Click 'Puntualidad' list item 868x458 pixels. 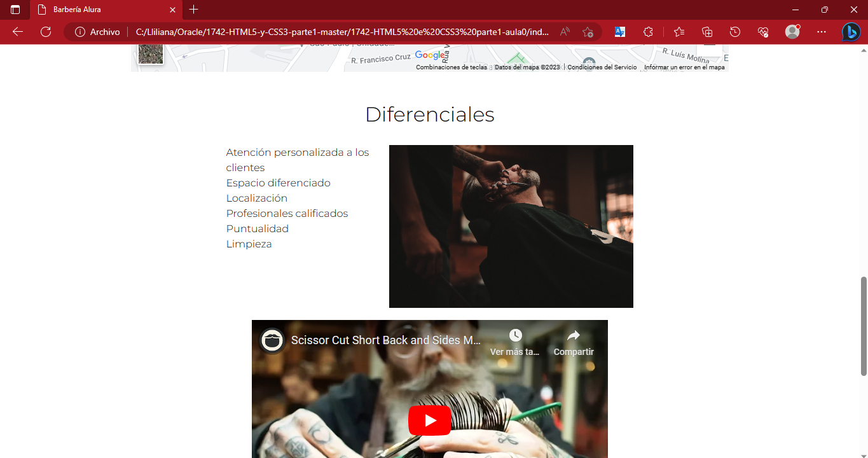258,229
